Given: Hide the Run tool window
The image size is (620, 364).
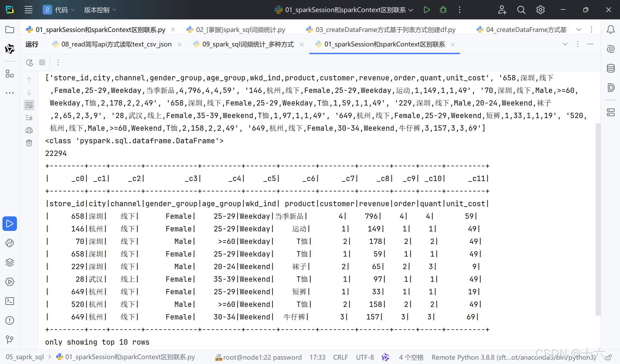Looking at the screenshot, I should tap(590, 44).
